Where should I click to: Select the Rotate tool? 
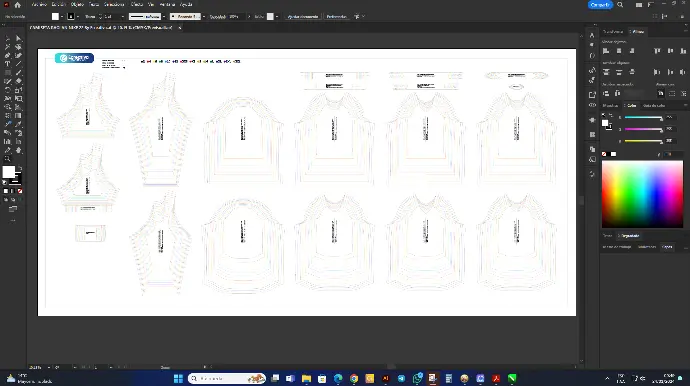7,90
